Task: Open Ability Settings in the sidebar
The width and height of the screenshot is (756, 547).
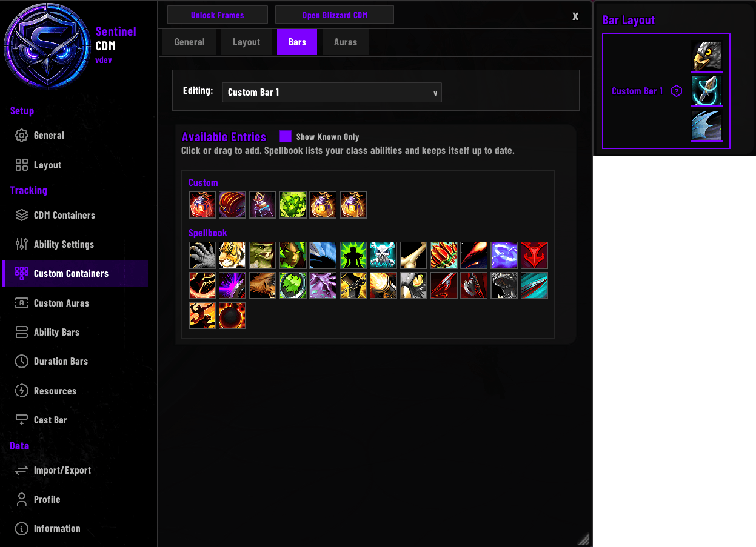Action: pyautogui.click(x=75, y=244)
